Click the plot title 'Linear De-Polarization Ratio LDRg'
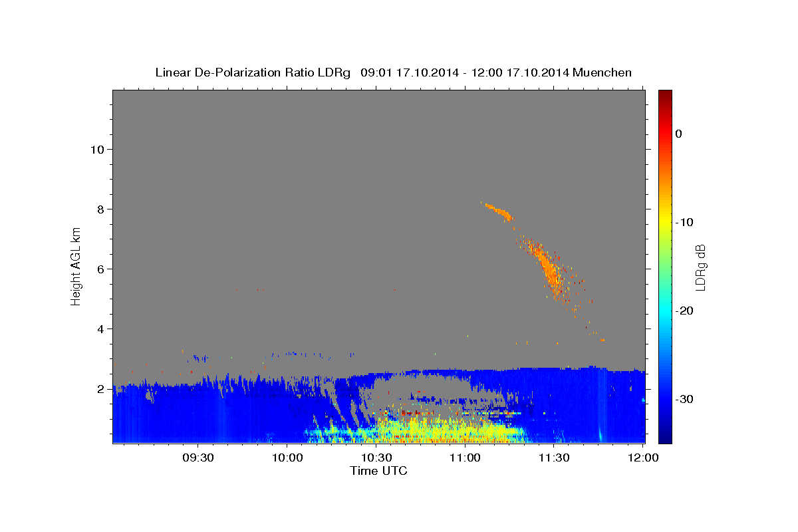The image size is (798, 532). tap(253, 72)
